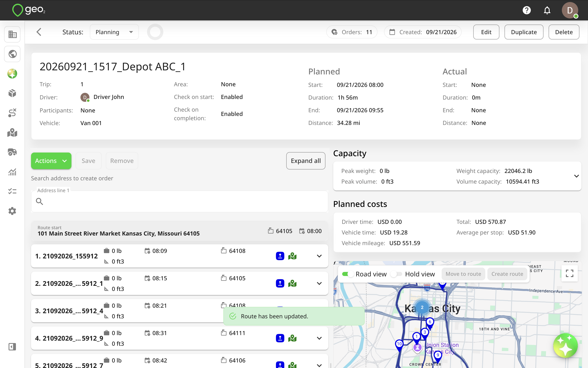
Task: Click Move to route button
Action: (x=463, y=274)
